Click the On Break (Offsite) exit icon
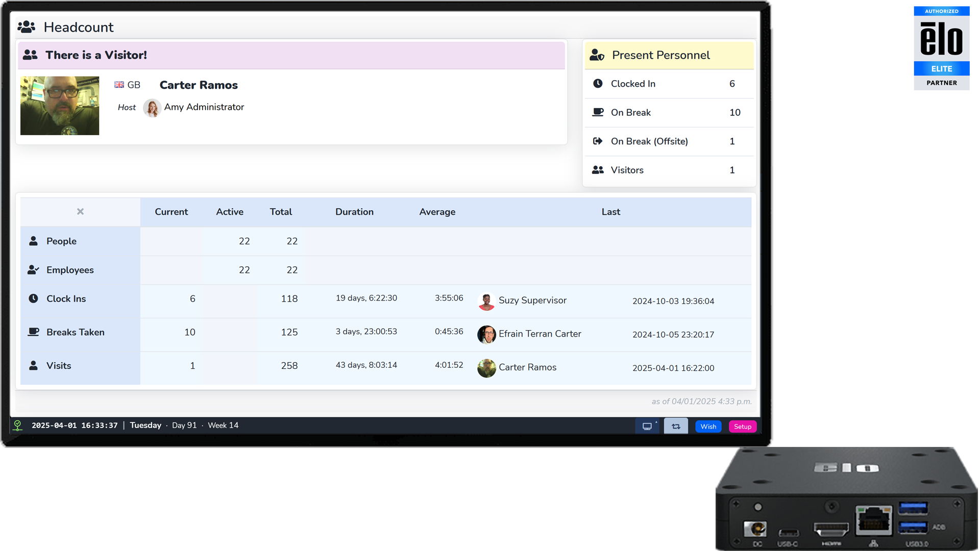The height and width of the screenshot is (551, 980). (598, 141)
